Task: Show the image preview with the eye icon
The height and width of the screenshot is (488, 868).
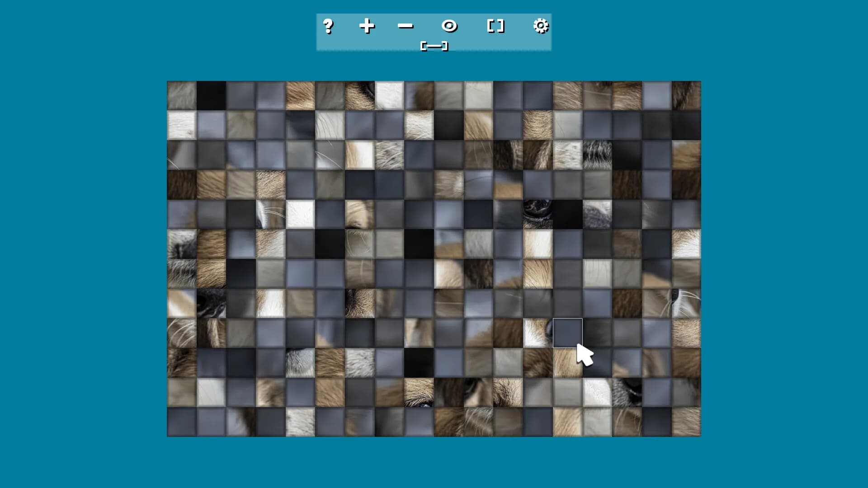Action: [x=450, y=26]
